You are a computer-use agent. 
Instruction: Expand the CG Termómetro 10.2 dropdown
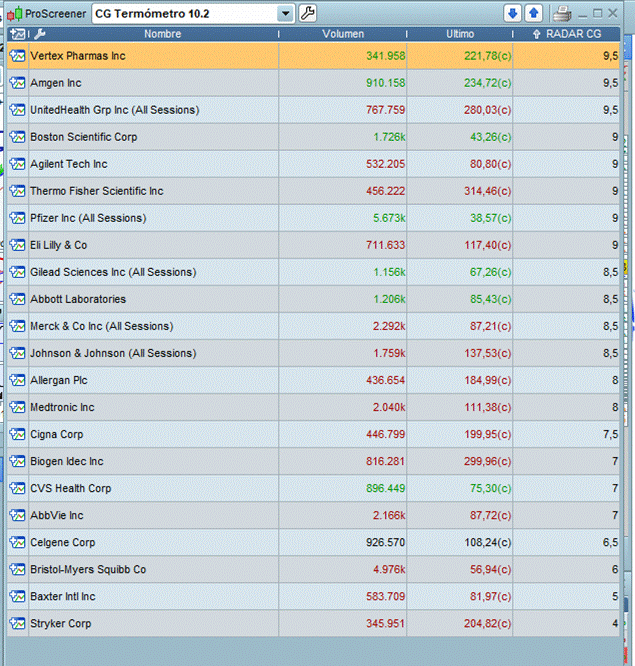[286, 13]
